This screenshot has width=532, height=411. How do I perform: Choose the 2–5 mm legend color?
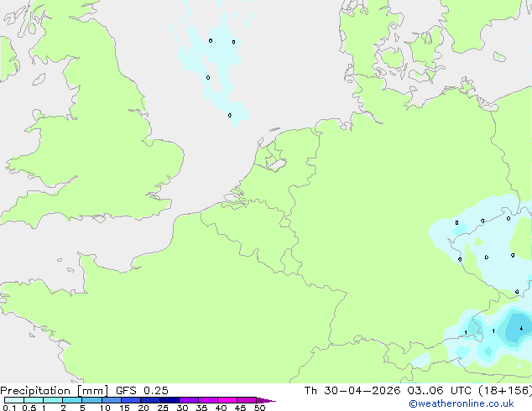tap(72, 400)
